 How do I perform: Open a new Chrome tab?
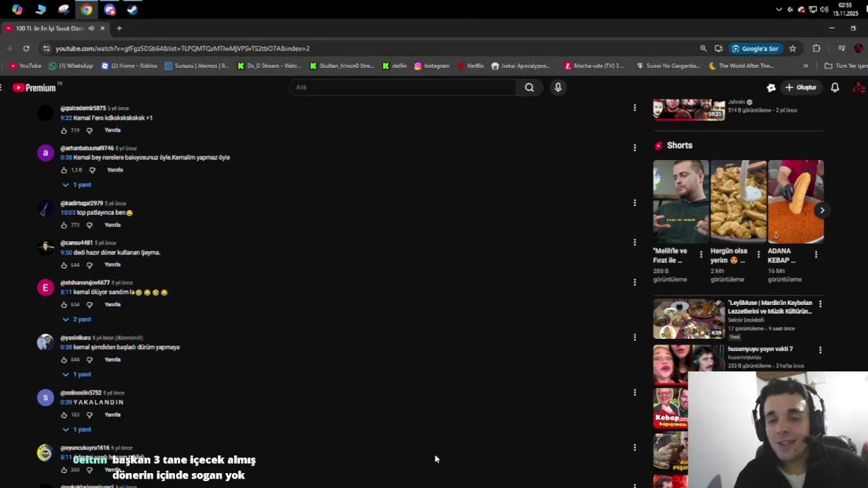119,28
